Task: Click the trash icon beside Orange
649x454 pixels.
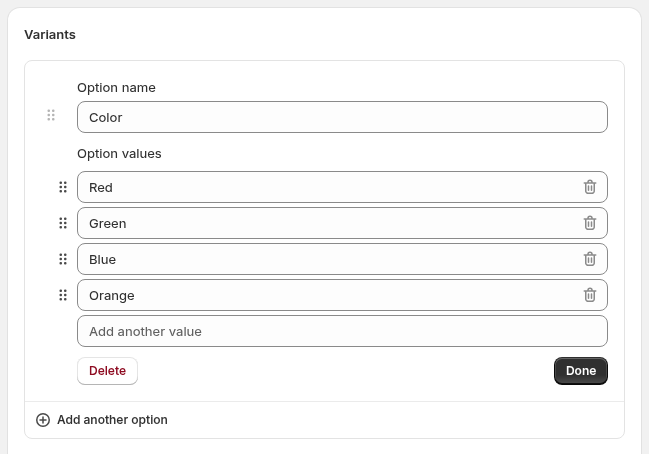Action: tap(590, 295)
